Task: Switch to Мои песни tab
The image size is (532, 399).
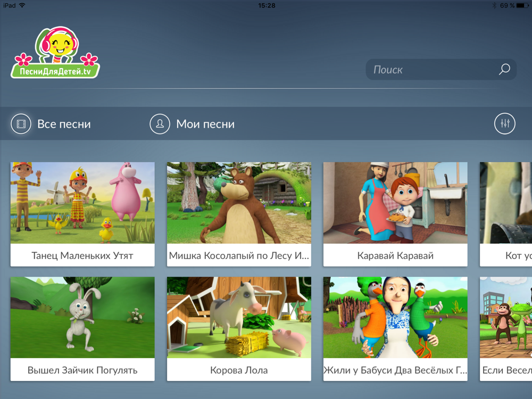Action: 205,124
